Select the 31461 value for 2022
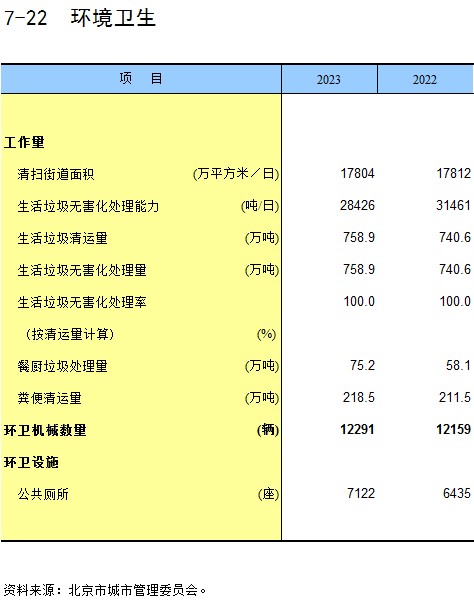 [x=453, y=205]
